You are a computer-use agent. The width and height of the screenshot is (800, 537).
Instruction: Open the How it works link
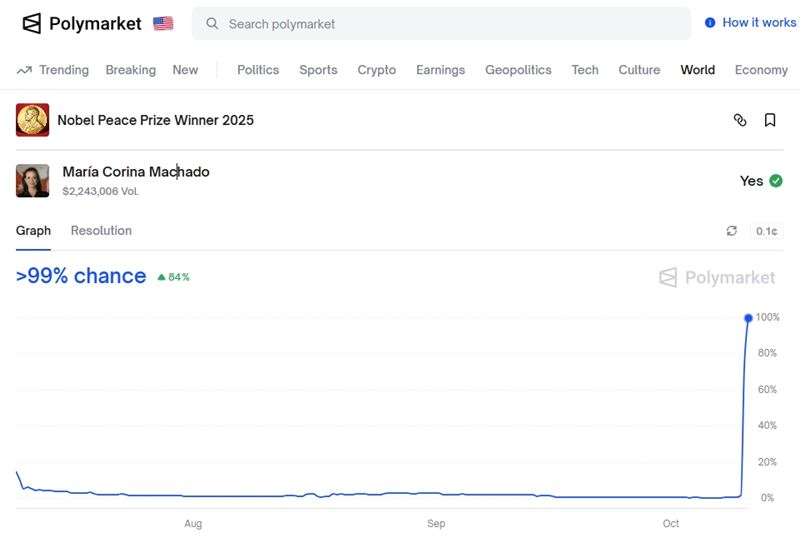[759, 22]
